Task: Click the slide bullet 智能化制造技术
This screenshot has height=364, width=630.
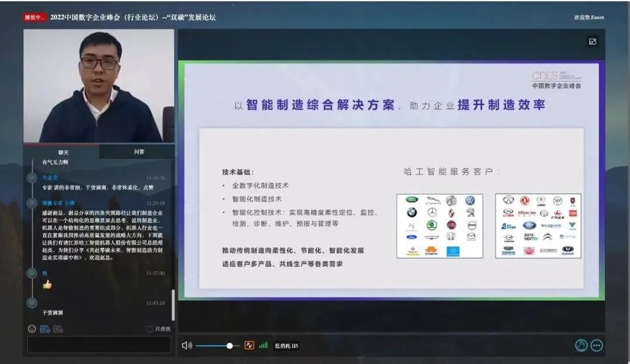Action: (x=257, y=199)
